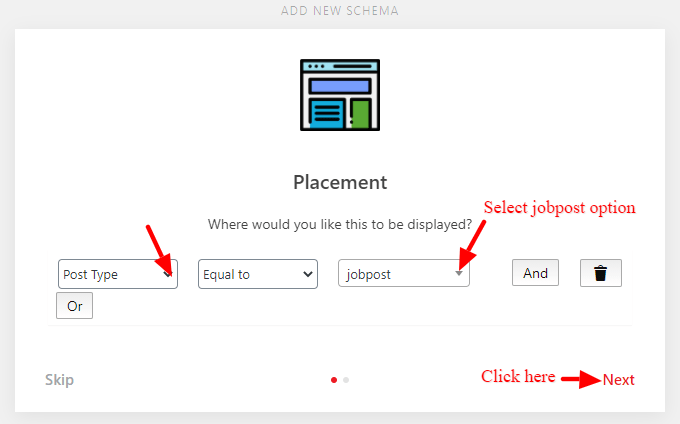Click the red 'Click here' annotation text
680x424 pixels.
click(518, 376)
